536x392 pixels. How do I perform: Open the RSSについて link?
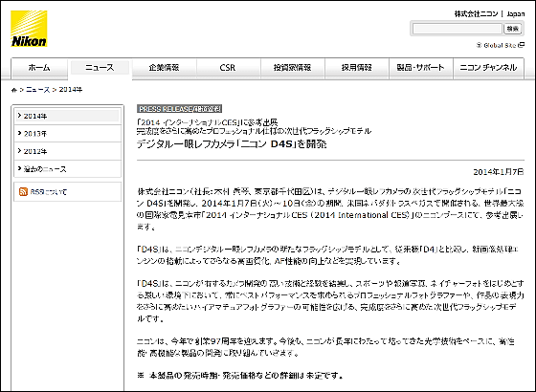pyautogui.click(x=49, y=192)
